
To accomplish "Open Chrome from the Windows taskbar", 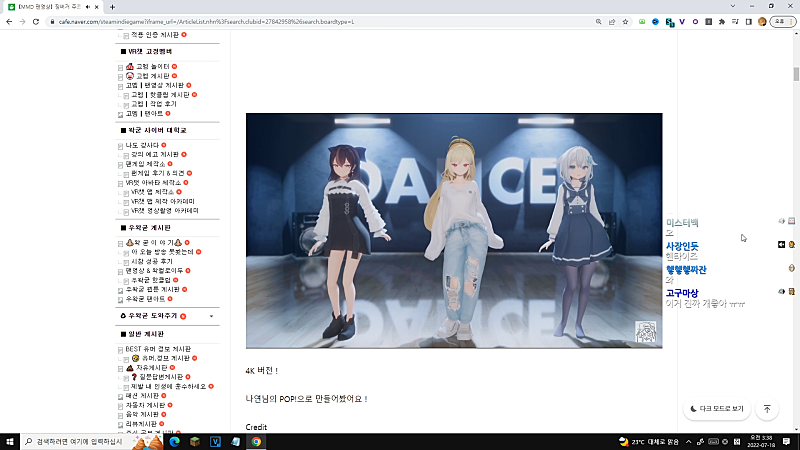I will coord(257,441).
